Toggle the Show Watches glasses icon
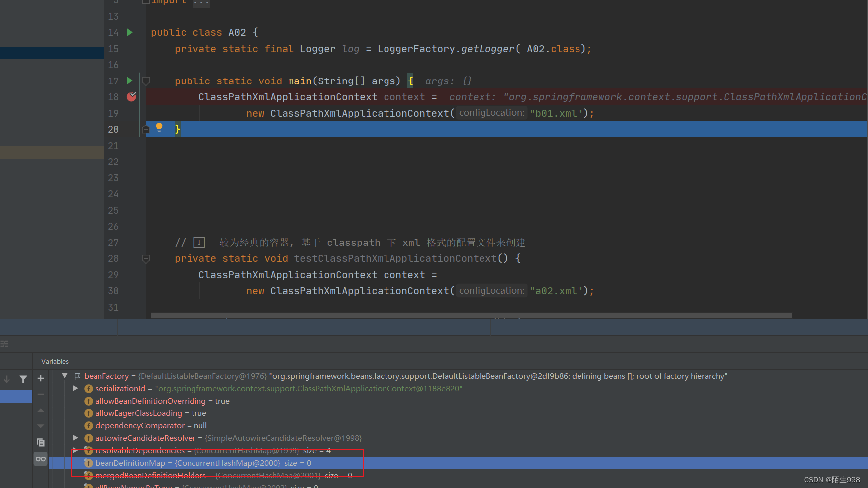868x488 pixels. 41,458
